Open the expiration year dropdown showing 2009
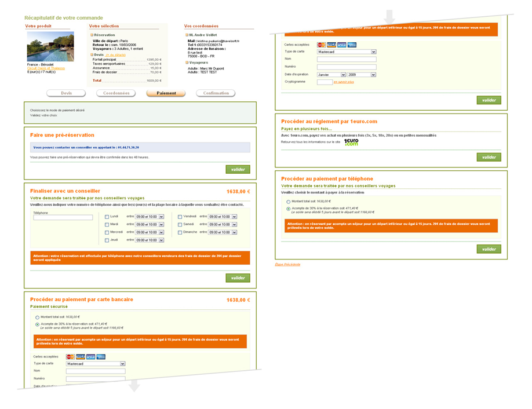 pyautogui.click(x=362, y=74)
